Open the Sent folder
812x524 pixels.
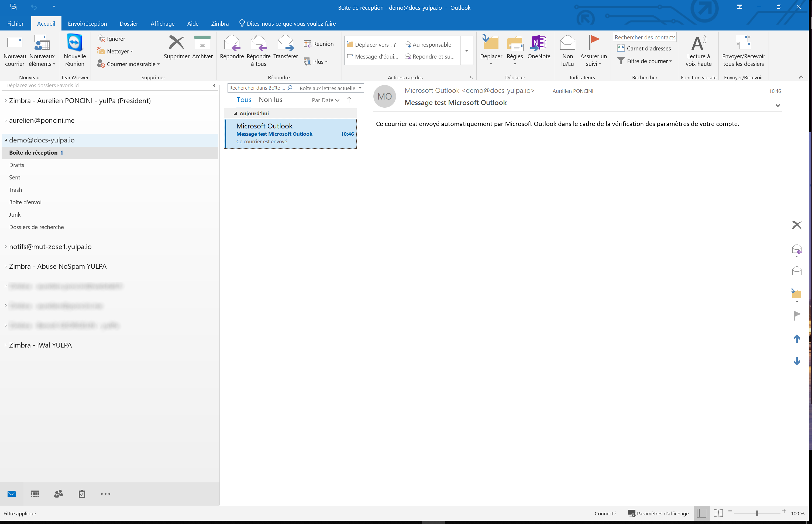(x=15, y=177)
